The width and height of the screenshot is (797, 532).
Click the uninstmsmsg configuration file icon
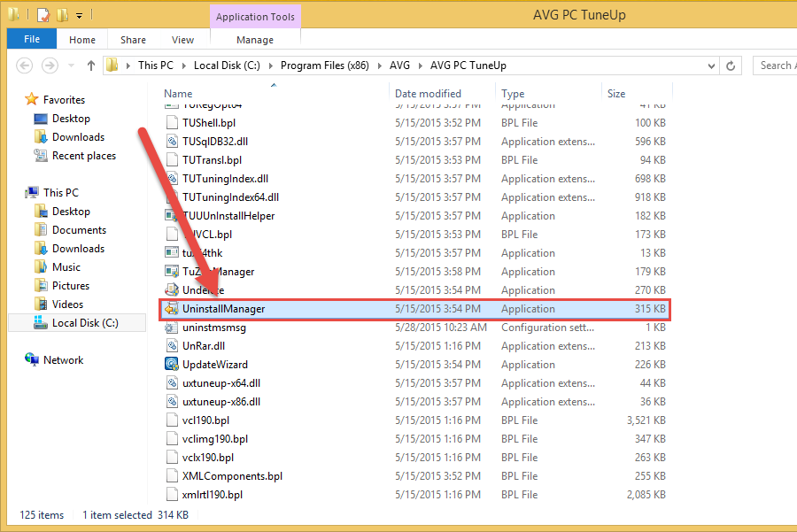coord(172,328)
